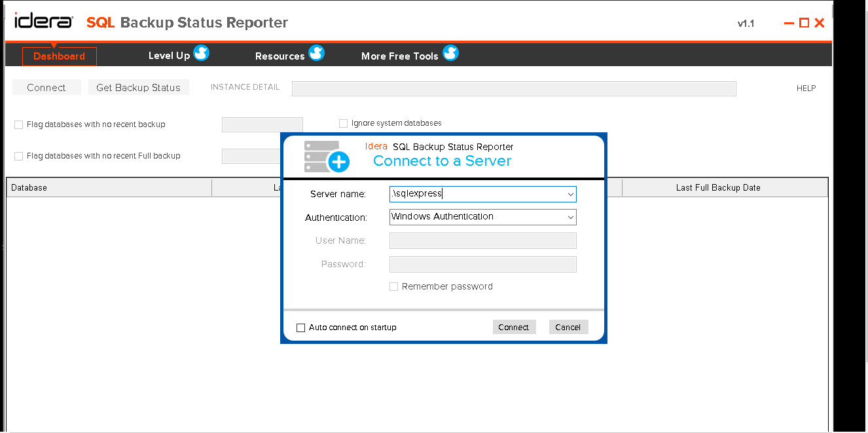Click the duck icon beside More Free Tools
This screenshot has height=433, width=868.
click(x=450, y=54)
